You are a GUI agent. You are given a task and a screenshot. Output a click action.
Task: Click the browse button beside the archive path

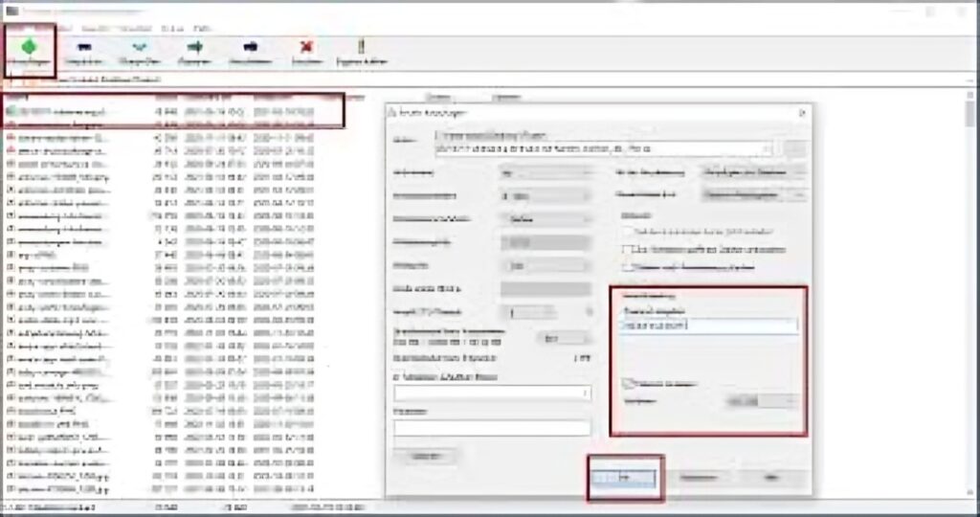[x=795, y=148]
